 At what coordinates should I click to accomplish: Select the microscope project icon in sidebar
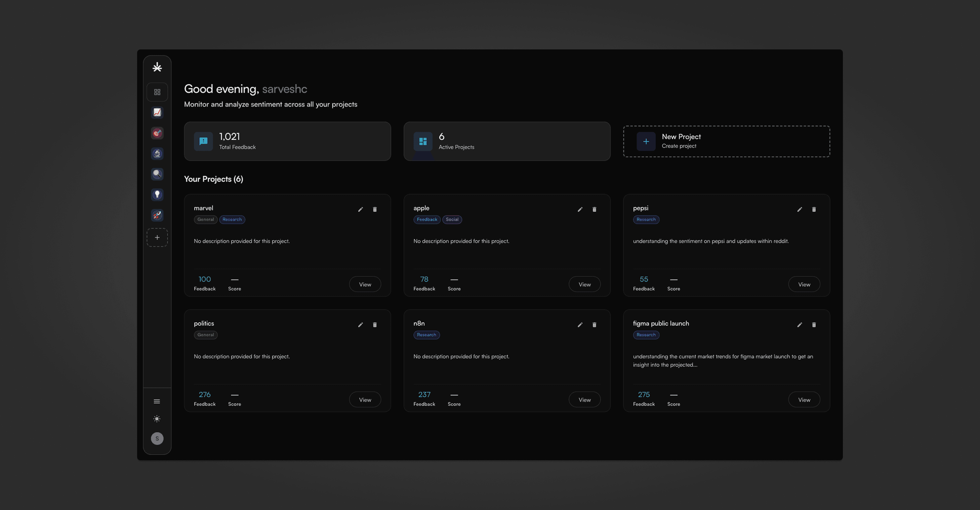click(x=157, y=153)
